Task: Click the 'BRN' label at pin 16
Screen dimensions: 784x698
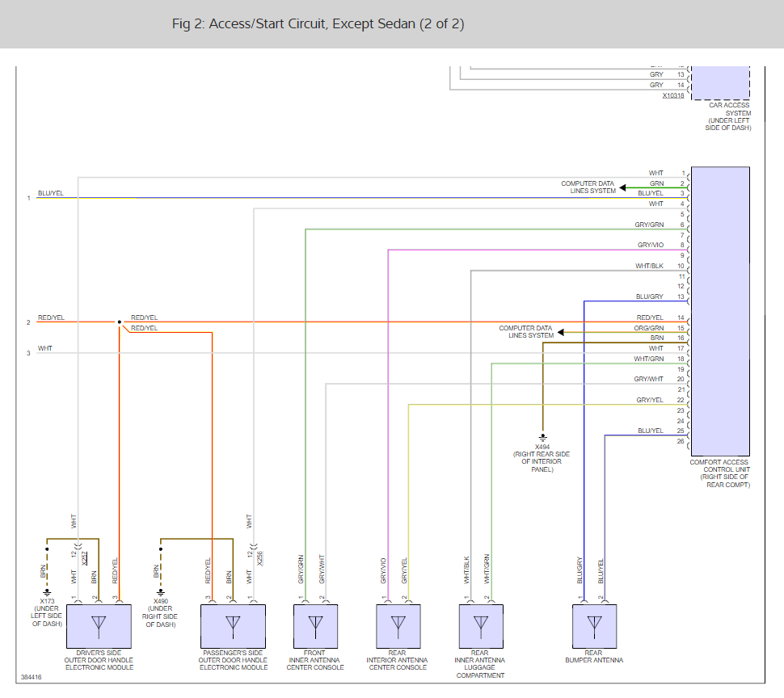Action: (657, 338)
